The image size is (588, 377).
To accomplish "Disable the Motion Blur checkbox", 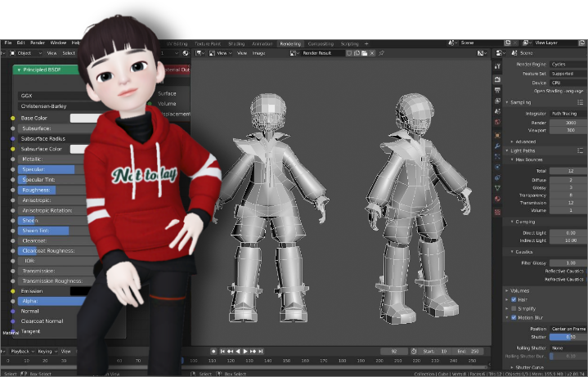I will click(514, 318).
